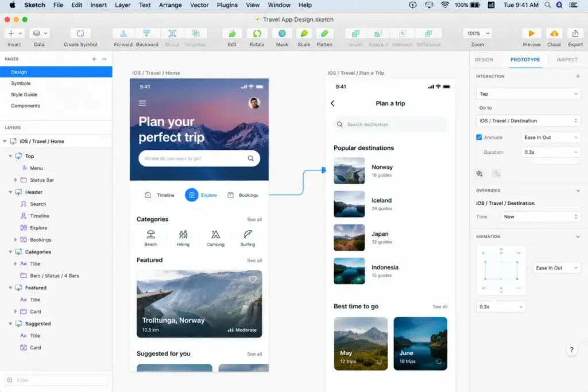588x392 pixels.
Task: Collapse the Top layer group
Action: coord(10,156)
